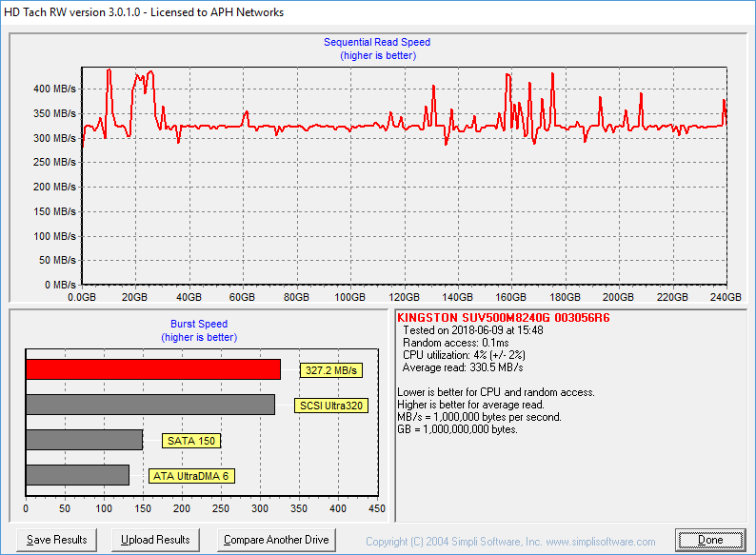
Task: Click the gray SATA 150 bar
Action: [84, 440]
